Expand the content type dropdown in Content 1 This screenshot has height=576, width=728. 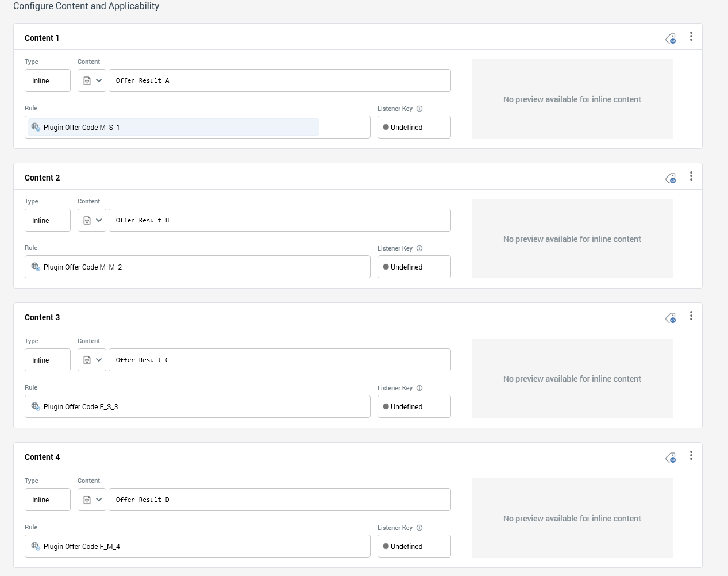[x=92, y=80]
